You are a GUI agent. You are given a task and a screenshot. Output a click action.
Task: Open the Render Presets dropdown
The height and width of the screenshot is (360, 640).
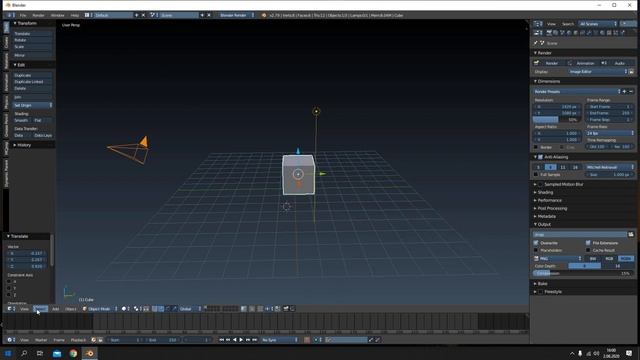577,91
